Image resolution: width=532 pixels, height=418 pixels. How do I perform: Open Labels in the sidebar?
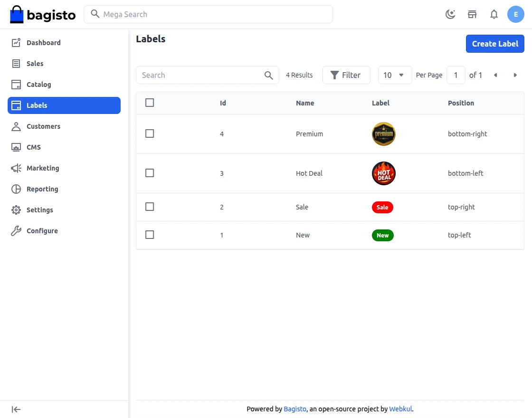(64, 105)
